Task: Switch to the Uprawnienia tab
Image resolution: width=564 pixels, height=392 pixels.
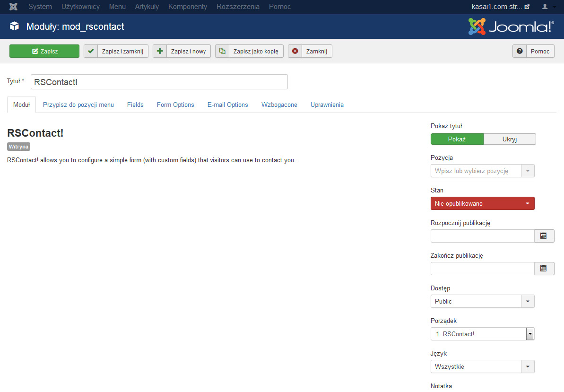Action: pos(327,105)
